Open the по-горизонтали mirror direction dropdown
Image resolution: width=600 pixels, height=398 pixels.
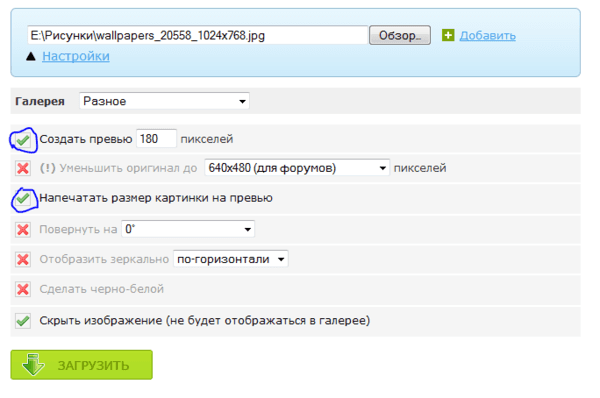pos(231,259)
